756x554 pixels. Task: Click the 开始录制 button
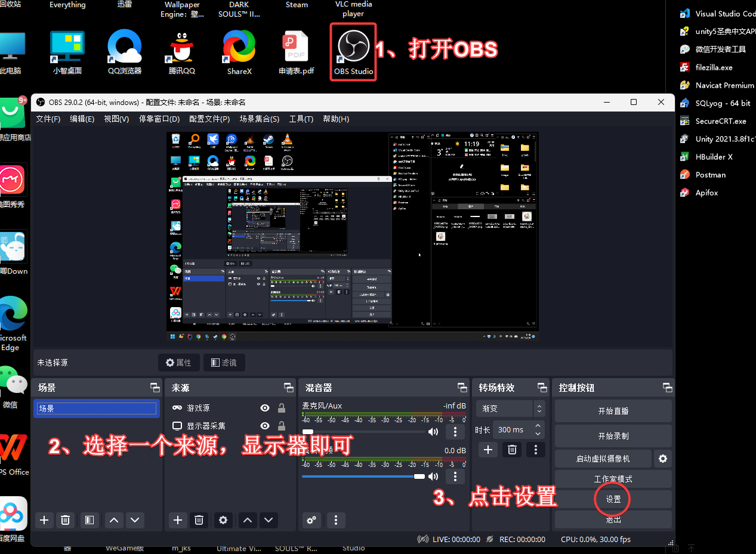coord(613,436)
